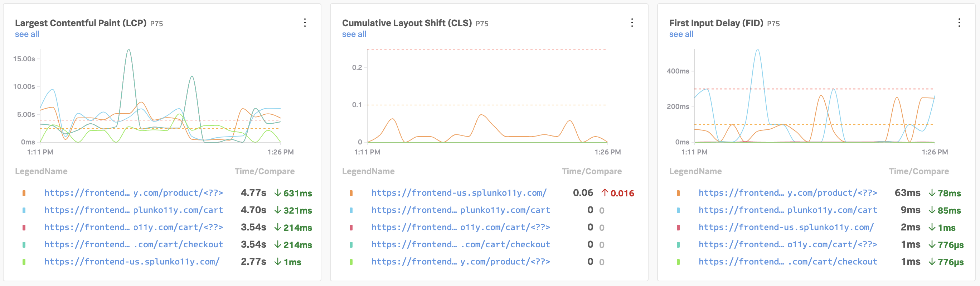Click 'see all' under Largest Contentful Paint

click(27, 34)
